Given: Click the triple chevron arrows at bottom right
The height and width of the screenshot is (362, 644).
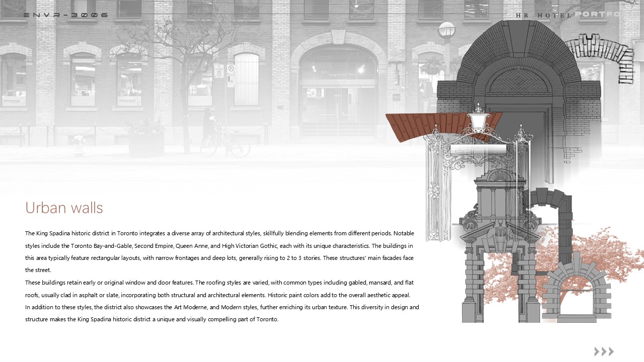Looking at the screenshot, I should coord(604,351).
